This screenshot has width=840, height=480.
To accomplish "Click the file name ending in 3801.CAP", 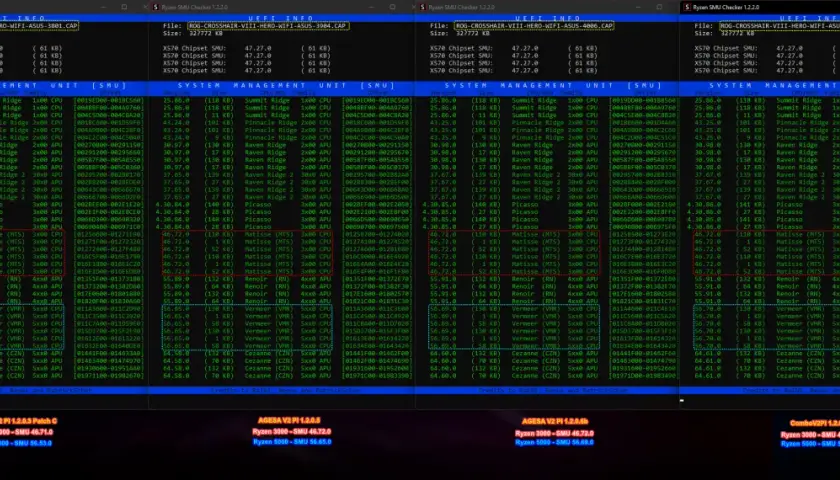I will tap(39, 26).
